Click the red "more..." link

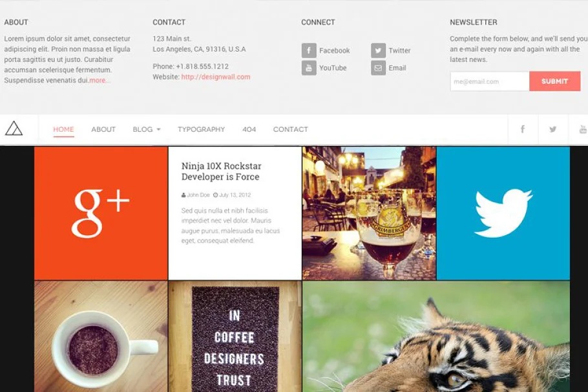point(99,80)
